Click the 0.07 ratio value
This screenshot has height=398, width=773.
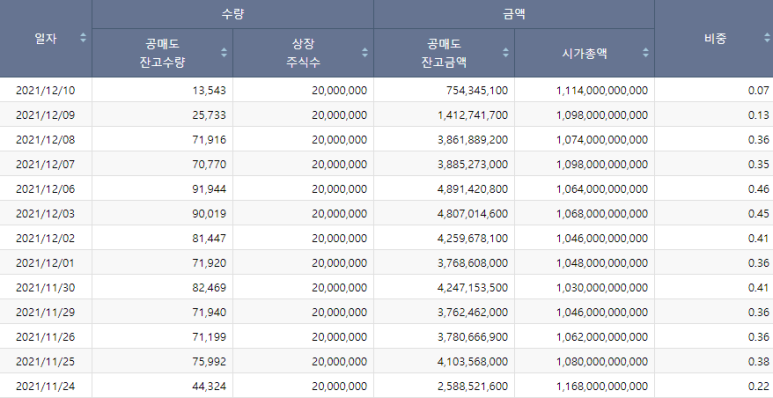pyautogui.click(x=758, y=90)
